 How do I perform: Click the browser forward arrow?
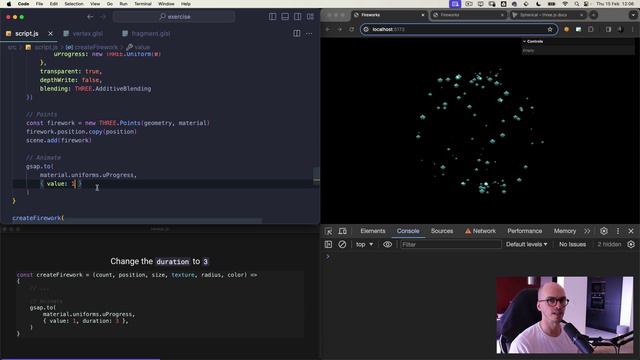[340, 29]
